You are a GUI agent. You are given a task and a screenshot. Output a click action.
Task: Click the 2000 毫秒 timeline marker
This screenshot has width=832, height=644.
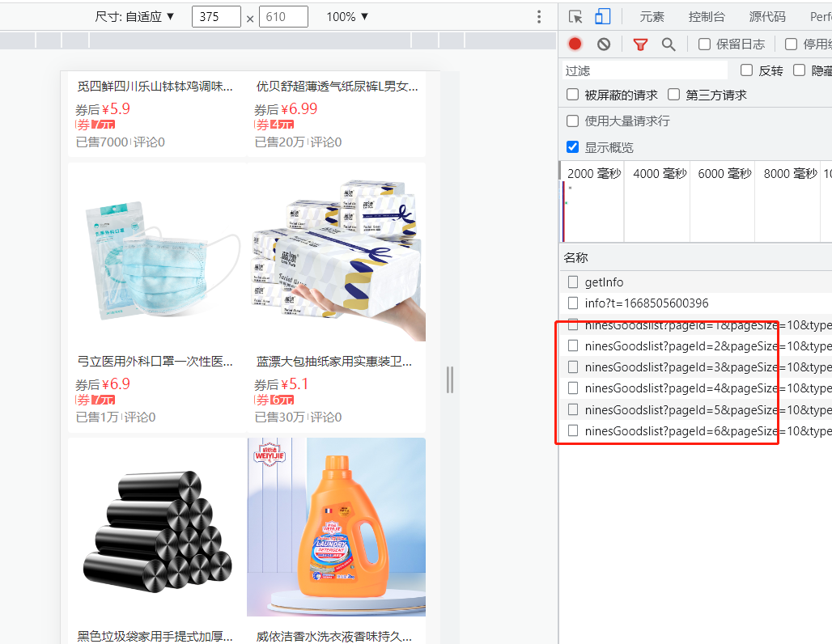tap(594, 173)
